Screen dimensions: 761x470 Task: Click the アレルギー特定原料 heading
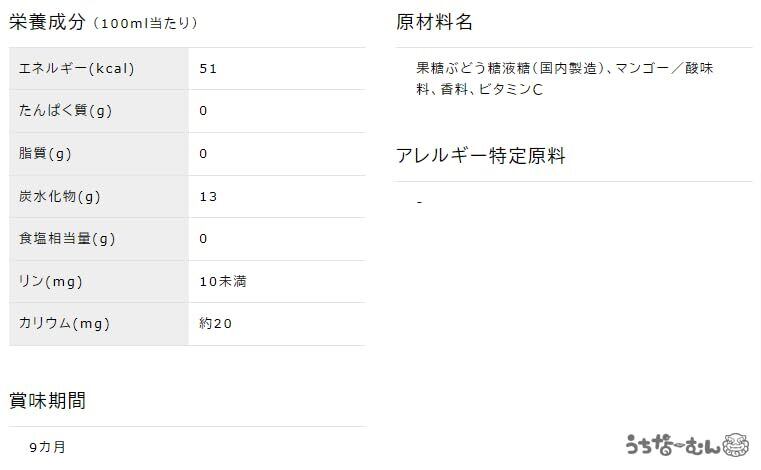click(x=481, y=156)
